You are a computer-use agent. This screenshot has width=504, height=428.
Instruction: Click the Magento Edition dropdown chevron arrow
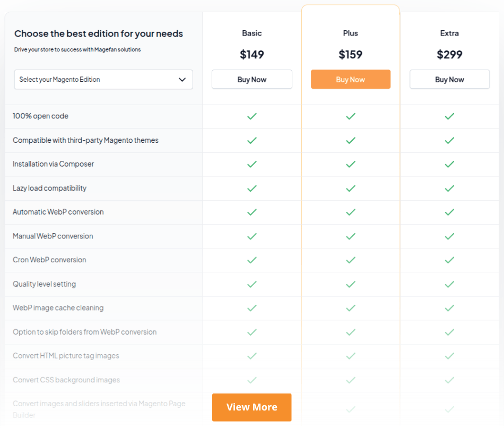click(182, 80)
